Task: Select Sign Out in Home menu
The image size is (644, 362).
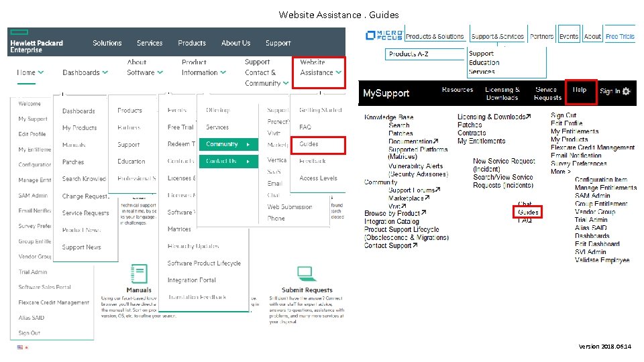Action: pyautogui.click(x=29, y=333)
